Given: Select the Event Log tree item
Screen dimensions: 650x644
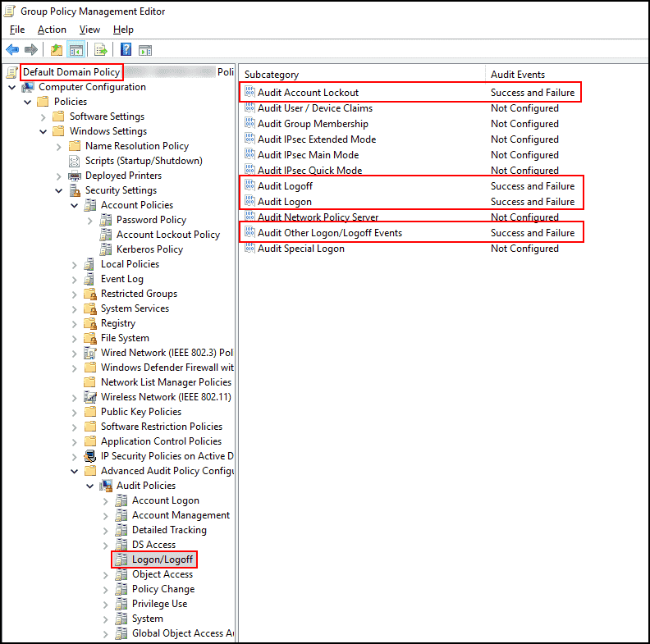Looking at the screenshot, I should click(x=121, y=279).
